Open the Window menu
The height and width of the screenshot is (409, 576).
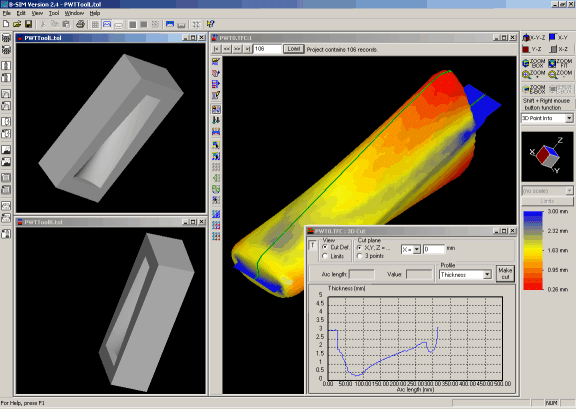coord(74,13)
